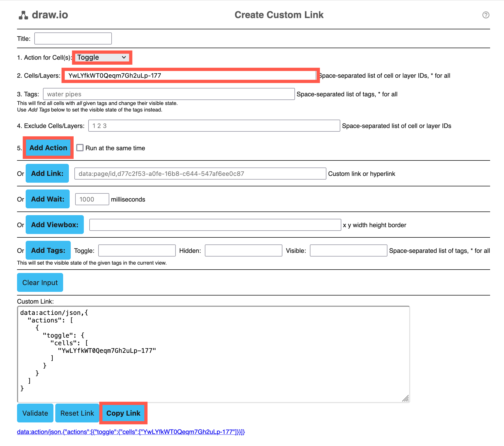Click the Add Tags button
Viewport: 504px width, 446px height.
48,250
